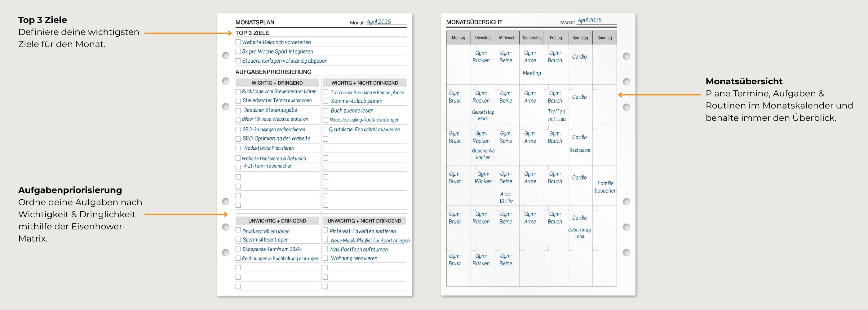Select the 'Sonntag' column header
Viewport: 868px width, 310px height.
coord(604,38)
